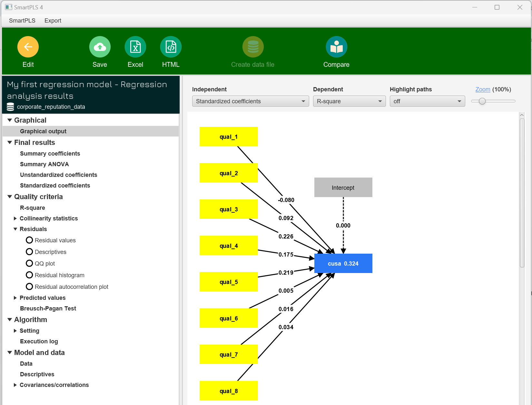Expand the Collinearity statistics tree node
The width and height of the screenshot is (532, 405).
tap(15, 218)
